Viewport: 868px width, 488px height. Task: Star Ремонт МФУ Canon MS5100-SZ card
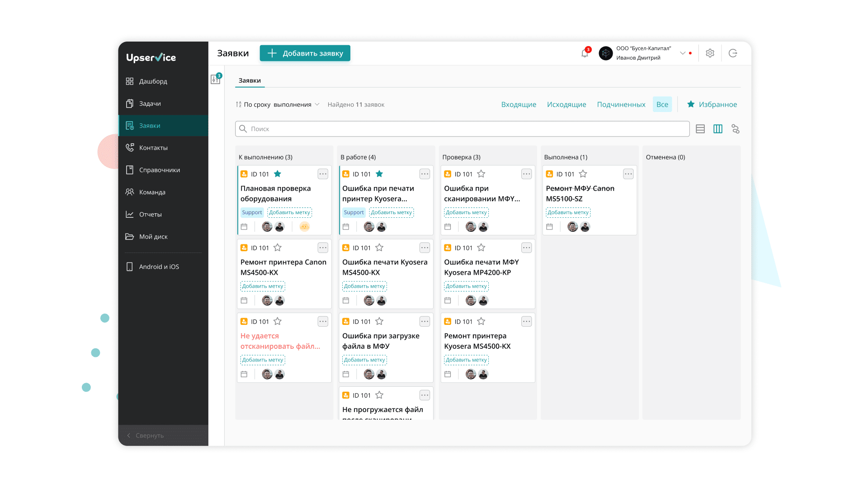click(x=583, y=174)
